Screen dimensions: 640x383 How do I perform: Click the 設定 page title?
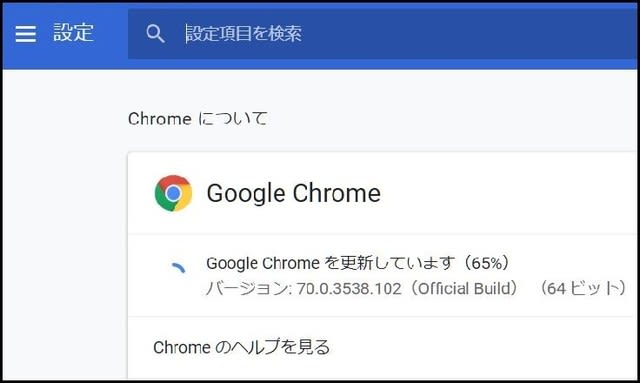coord(73,33)
